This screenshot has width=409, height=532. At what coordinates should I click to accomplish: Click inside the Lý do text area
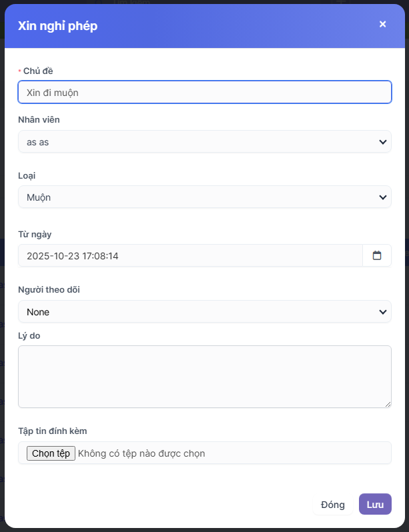point(204,376)
